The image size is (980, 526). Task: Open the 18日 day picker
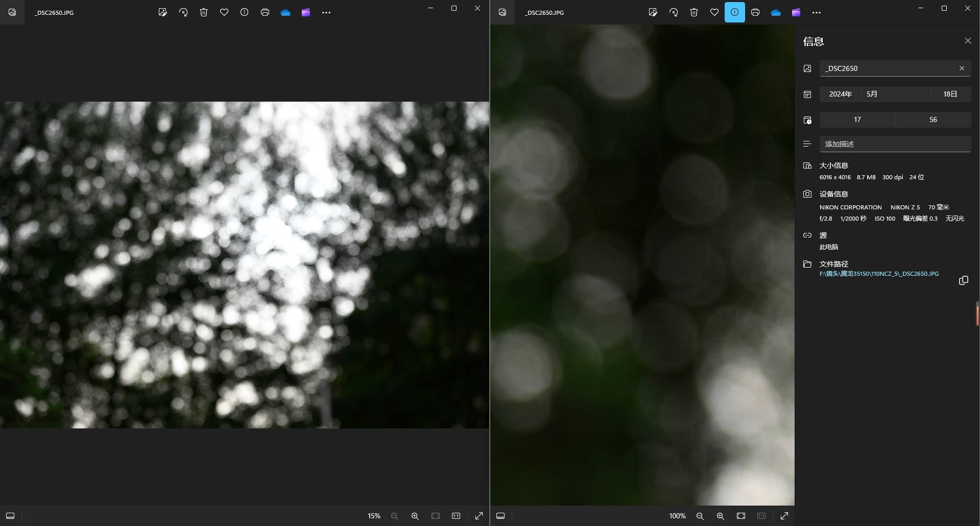(x=950, y=94)
